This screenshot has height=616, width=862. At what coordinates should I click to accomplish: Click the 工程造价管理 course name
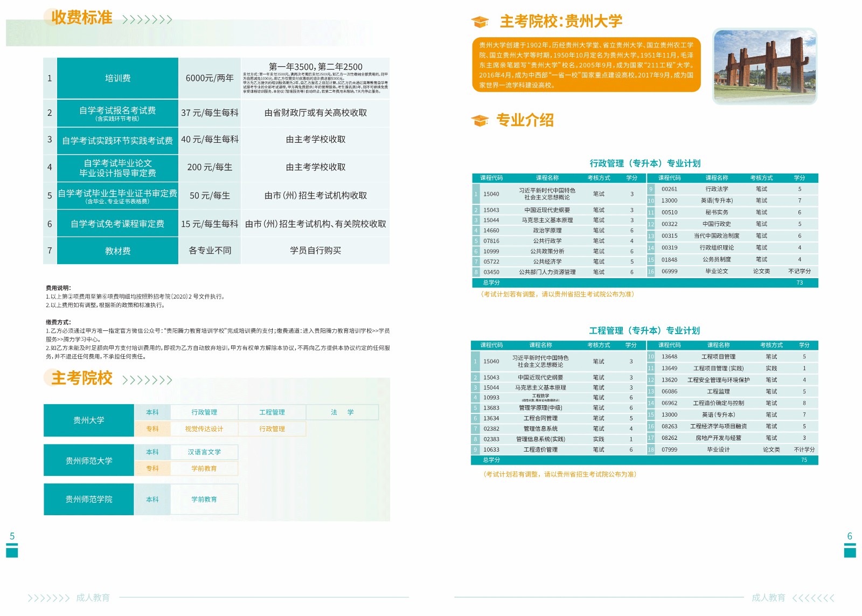(x=540, y=449)
